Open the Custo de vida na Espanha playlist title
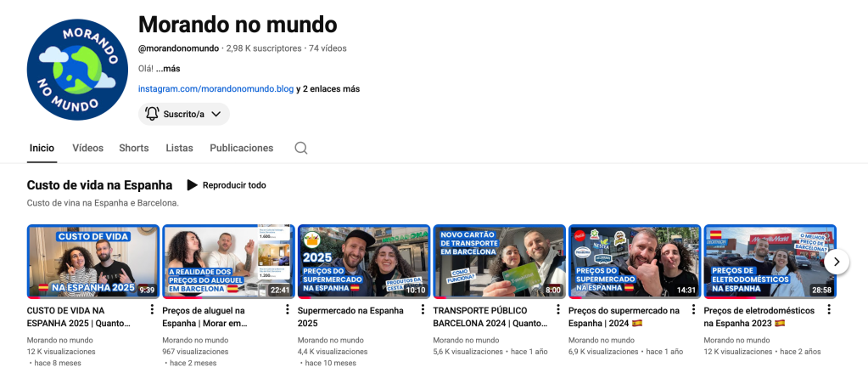The image size is (868, 384). pos(99,185)
